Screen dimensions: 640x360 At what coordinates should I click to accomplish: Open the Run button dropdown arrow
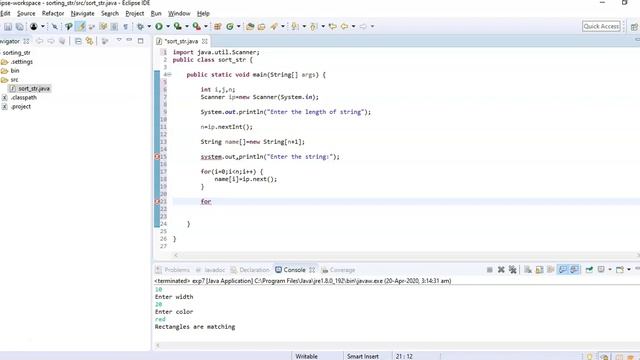coord(168,27)
